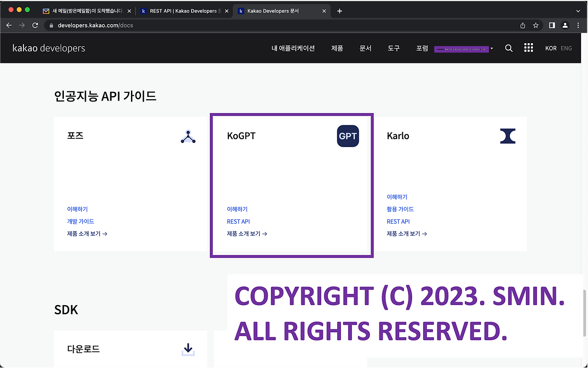The image size is (588, 368).
Task: Switch language to KOR
Action: (551, 48)
